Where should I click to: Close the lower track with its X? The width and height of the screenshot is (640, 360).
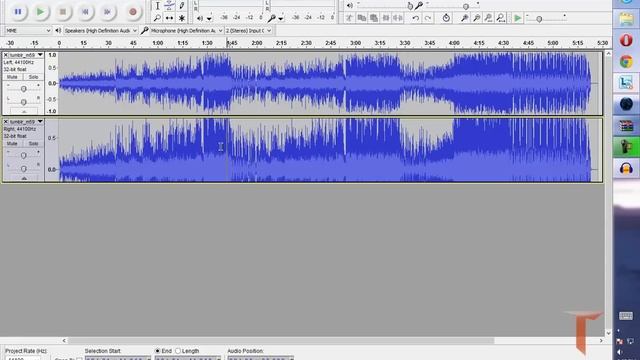point(6,122)
